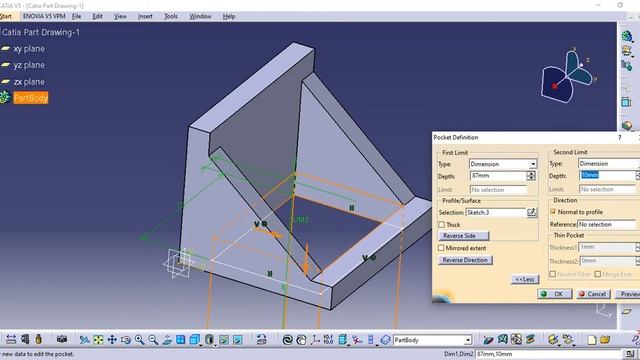The height and width of the screenshot is (360, 640).
Task: Click the Zoom In magnifier icon
Action: pos(140,340)
